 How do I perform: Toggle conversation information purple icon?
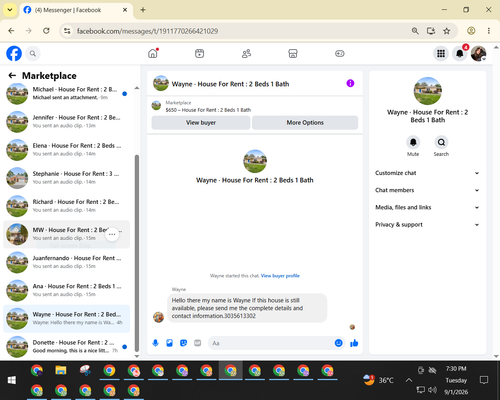tap(350, 83)
